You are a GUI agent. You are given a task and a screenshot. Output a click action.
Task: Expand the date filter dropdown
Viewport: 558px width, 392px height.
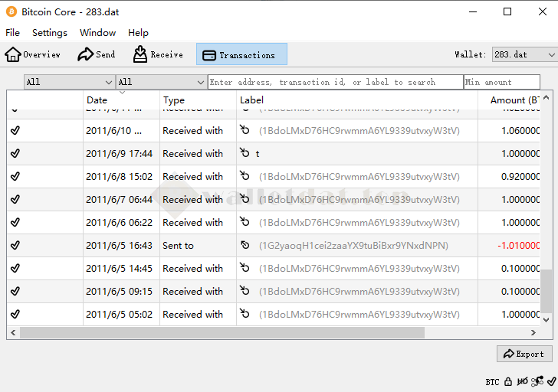click(69, 82)
